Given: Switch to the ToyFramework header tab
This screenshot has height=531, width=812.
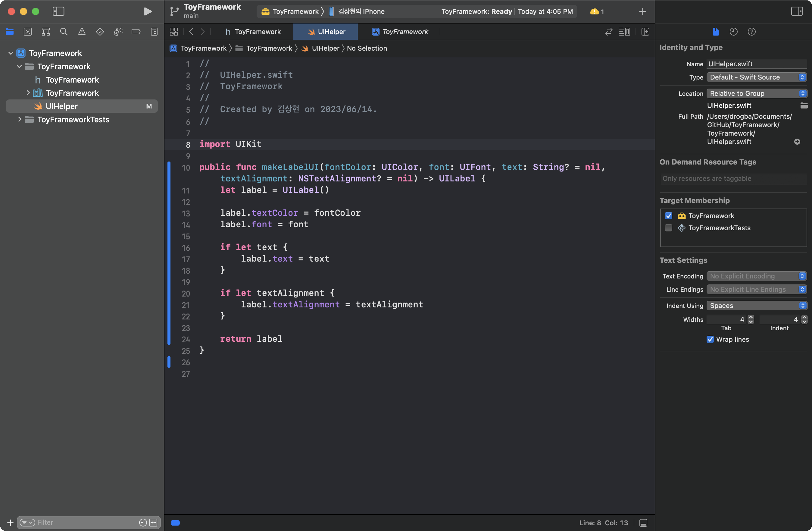Looking at the screenshot, I should coord(253,32).
